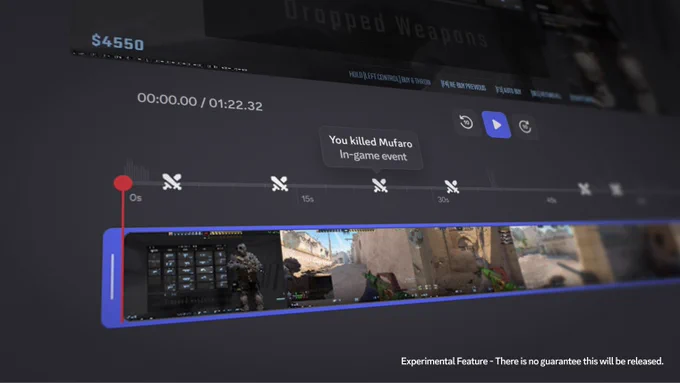Click the 0s timeline label

pos(135,198)
